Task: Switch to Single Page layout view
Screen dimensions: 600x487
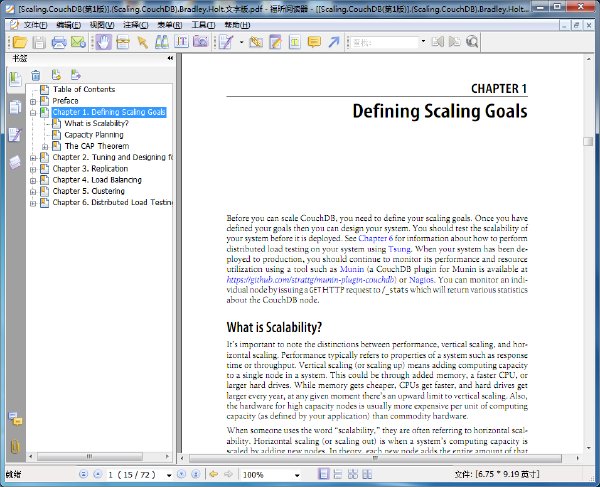Action: (x=324, y=474)
